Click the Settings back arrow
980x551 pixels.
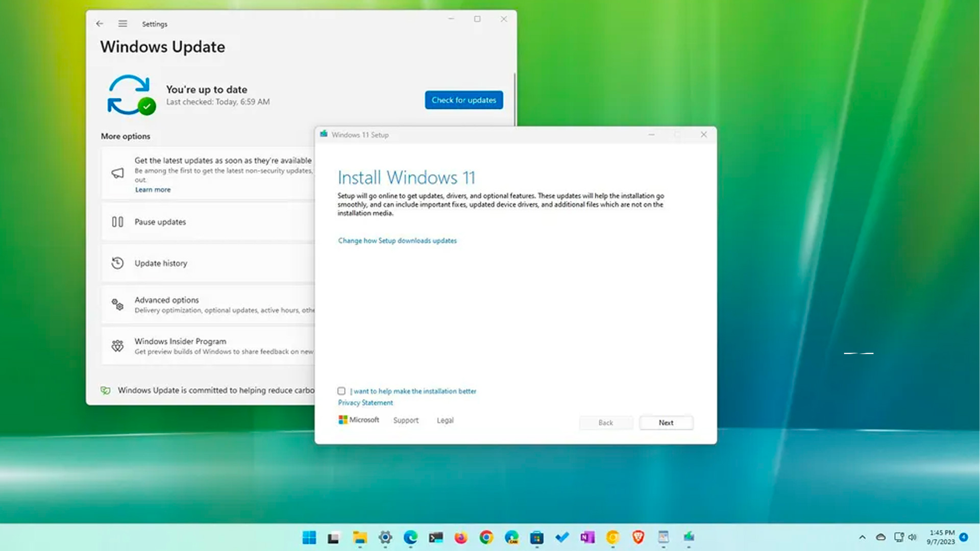(100, 23)
